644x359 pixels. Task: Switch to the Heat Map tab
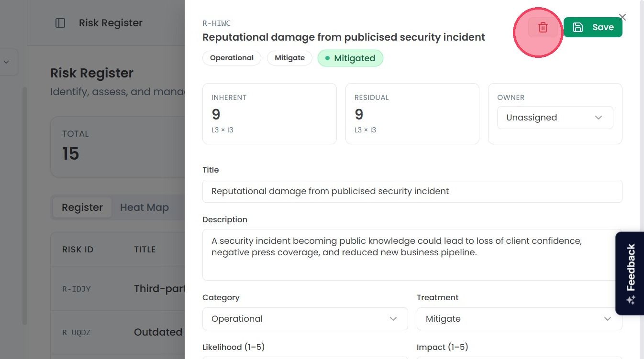(144, 207)
